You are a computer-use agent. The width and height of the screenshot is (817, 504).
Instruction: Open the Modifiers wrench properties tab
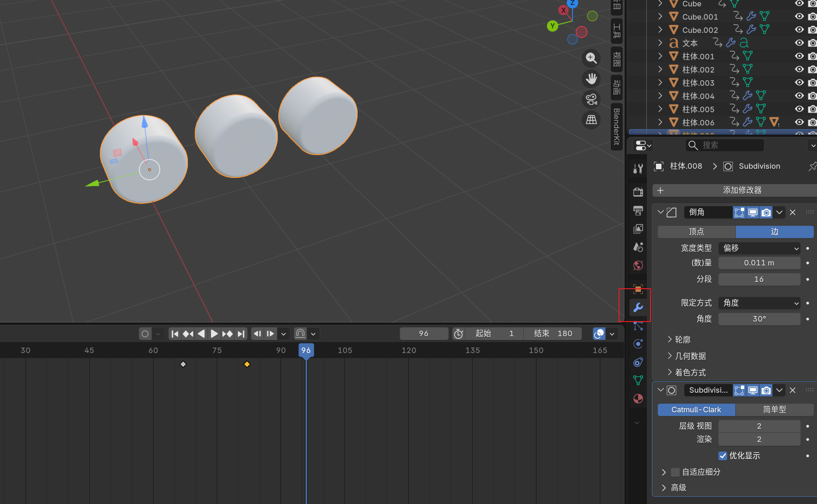[638, 307]
